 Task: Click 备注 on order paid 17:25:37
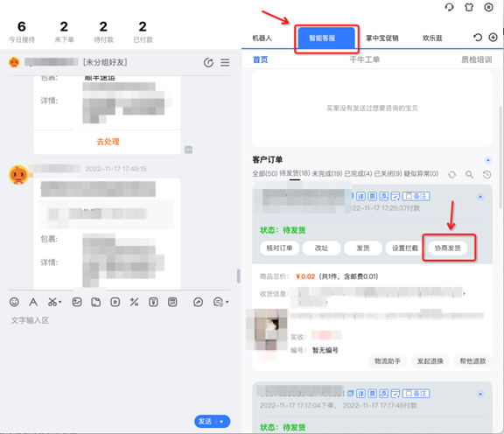(416, 196)
